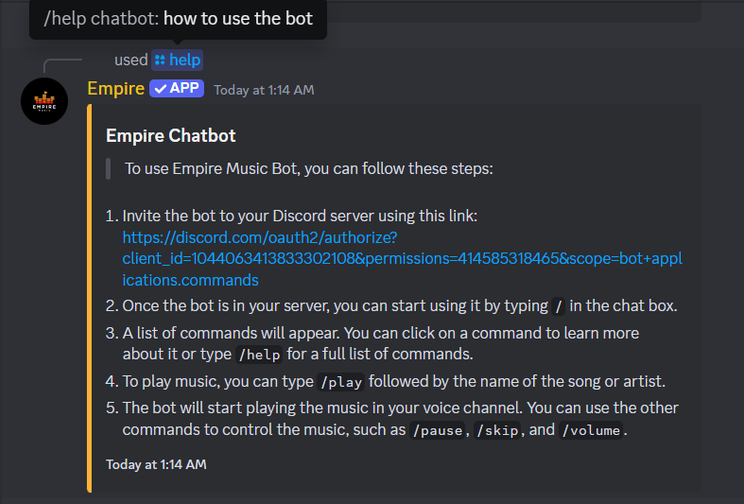Image resolution: width=744 pixels, height=504 pixels.
Task: Click the /pause inline code snippet
Action: coord(437,430)
